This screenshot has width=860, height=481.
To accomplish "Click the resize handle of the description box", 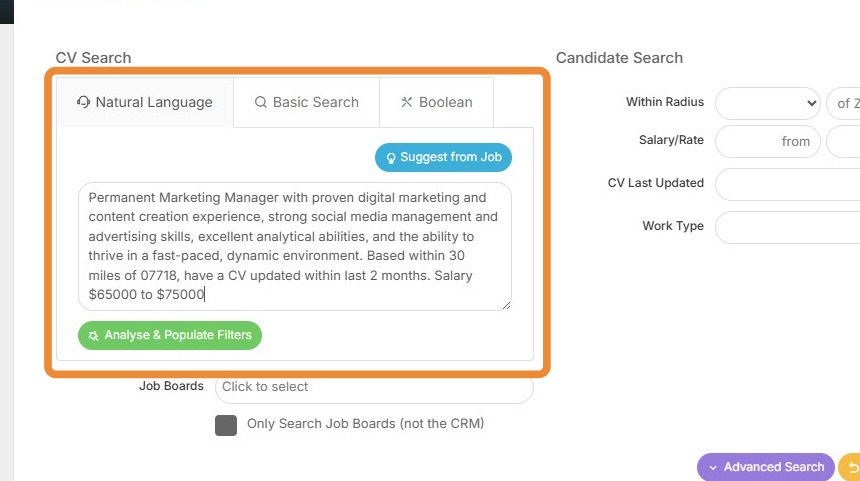I will tap(506, 305).
